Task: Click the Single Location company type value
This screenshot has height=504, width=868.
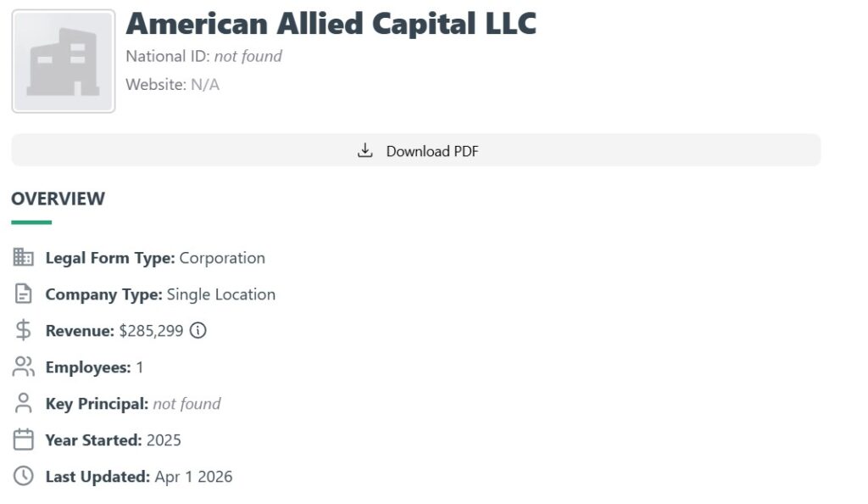Action: (x=220, y=294)
